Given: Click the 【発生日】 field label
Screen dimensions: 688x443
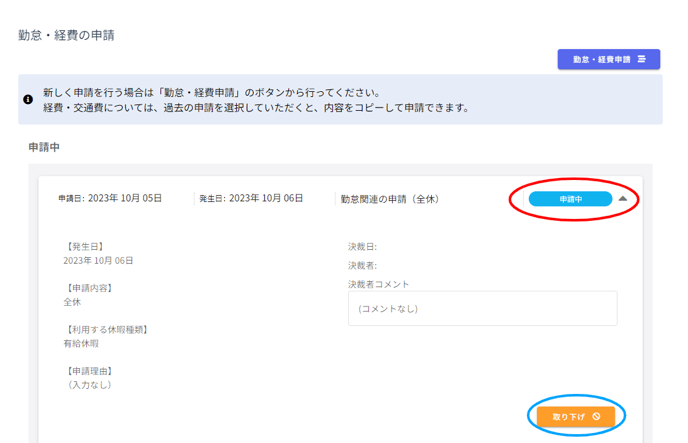Looking at the screenshot, I should point(84,246).
